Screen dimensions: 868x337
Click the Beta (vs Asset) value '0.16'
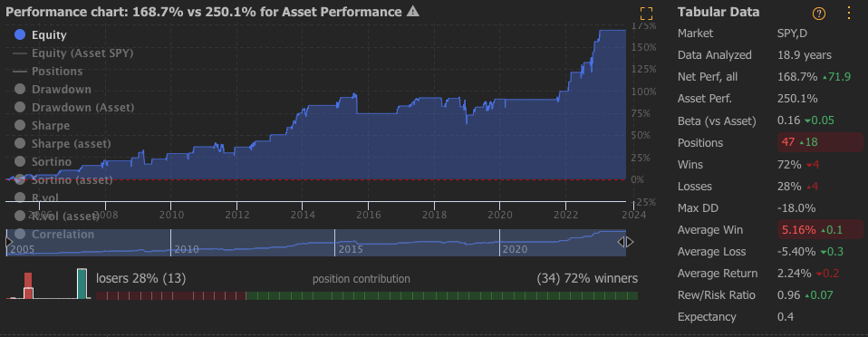pyautogui.click(x=788, y=120)
